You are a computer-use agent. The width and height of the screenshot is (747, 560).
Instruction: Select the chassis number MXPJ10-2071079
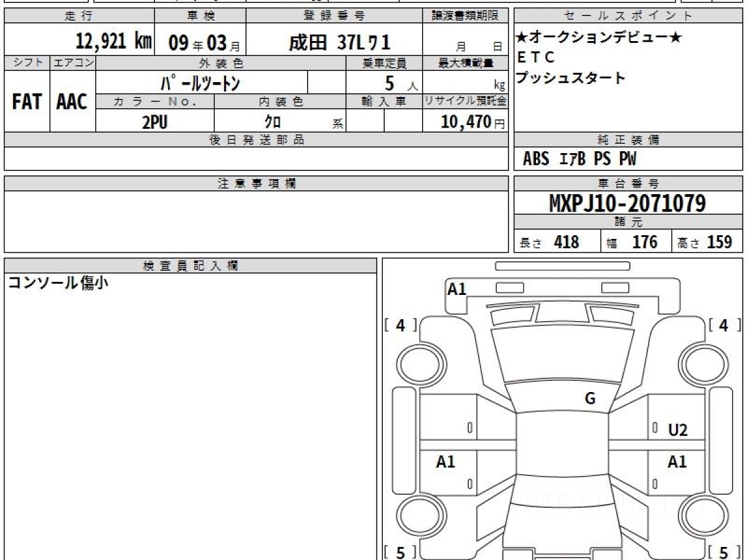[x=627, y=203]
